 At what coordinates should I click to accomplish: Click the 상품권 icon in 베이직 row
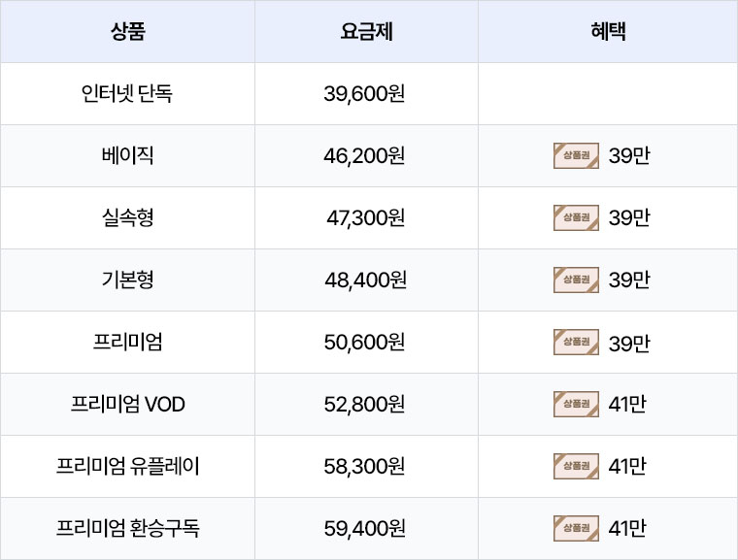point(576,155)
